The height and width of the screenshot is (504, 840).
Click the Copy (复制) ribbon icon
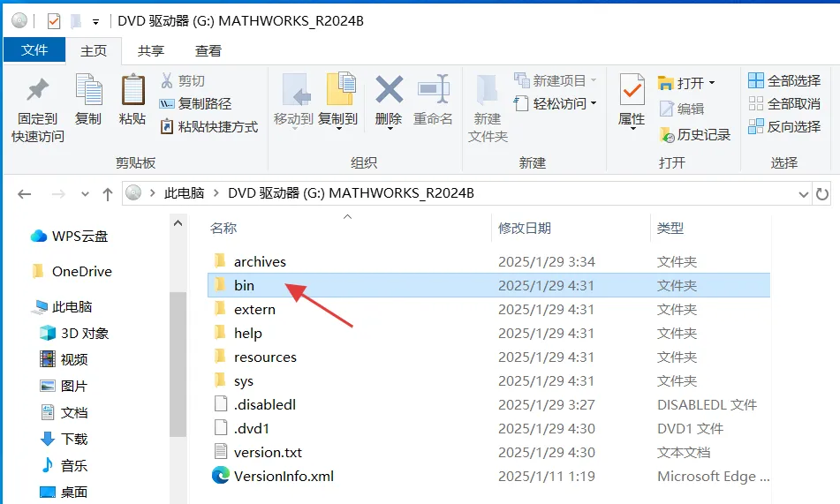[88, 89]
